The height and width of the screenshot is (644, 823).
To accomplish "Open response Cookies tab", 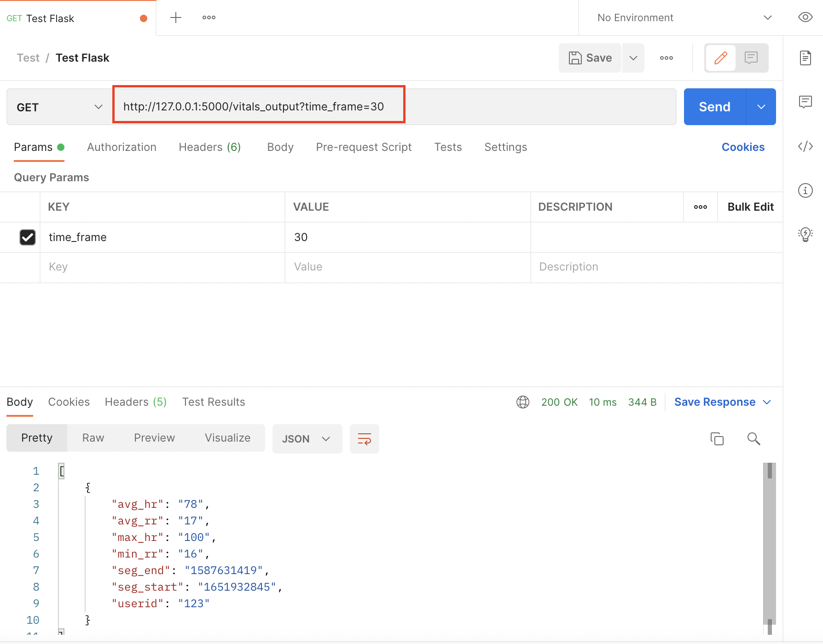I will (x=69, y=402).
